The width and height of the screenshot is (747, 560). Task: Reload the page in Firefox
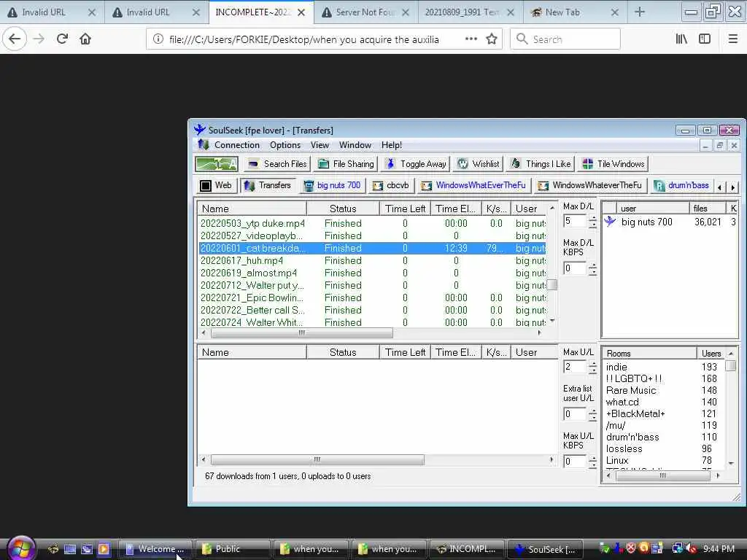click(x=63, y=39)
